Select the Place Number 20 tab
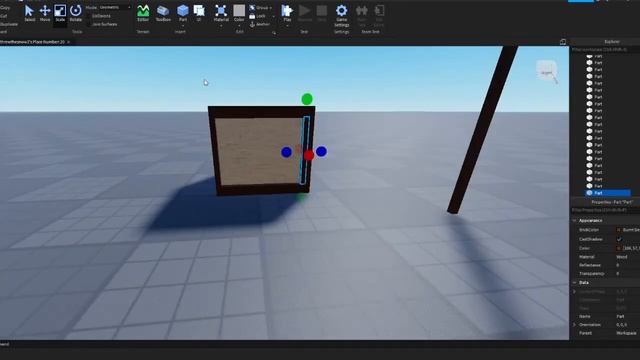Screen dimensions: 640x360 (33, 42)
